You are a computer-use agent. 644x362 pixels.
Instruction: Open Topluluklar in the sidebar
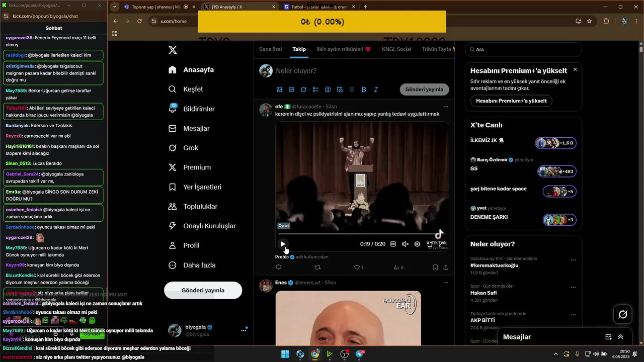click(x=193, y=207)
